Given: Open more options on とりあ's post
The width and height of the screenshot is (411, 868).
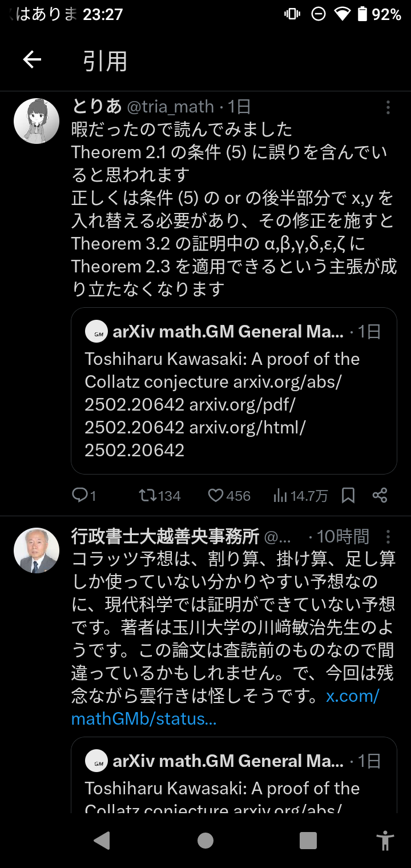Looking at the screenshot, I should coord(388,107).
